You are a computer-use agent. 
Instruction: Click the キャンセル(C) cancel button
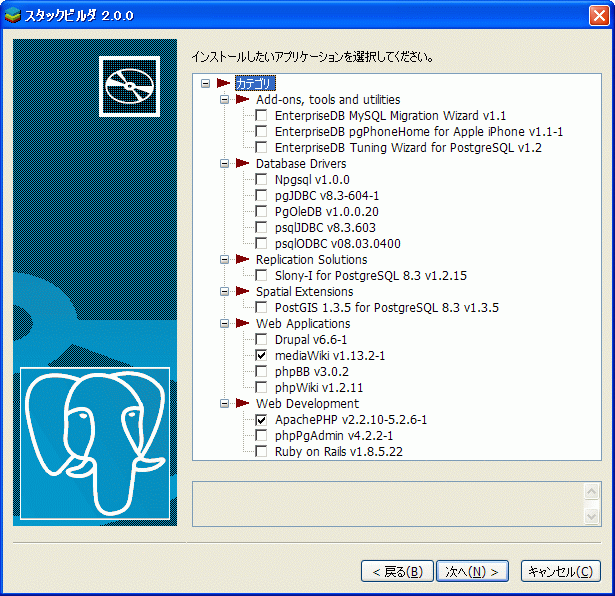point(560,571)
